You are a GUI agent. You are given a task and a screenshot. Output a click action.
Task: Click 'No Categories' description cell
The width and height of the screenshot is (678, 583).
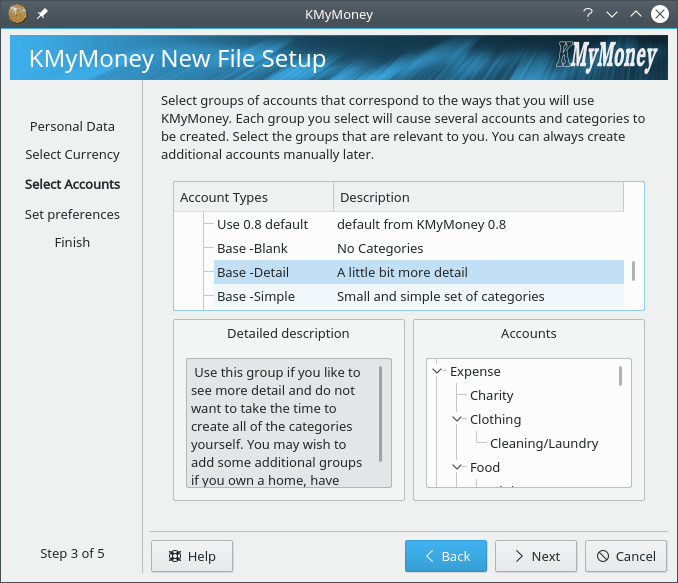380,249
